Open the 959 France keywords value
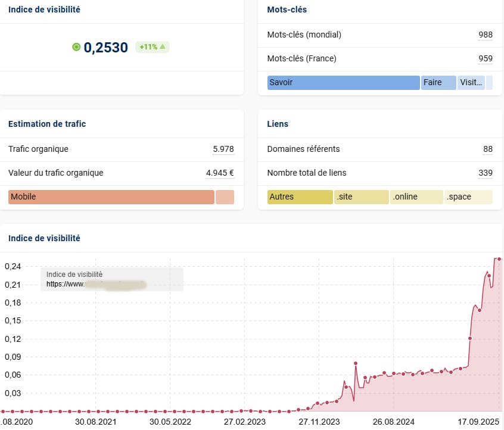Screen dimensions: 504x430 point(485,58)
